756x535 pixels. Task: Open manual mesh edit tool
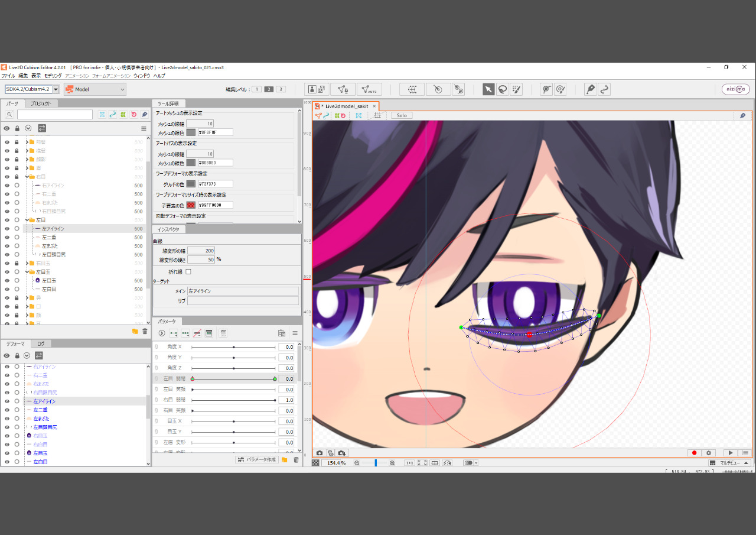(x=343, y=89)
